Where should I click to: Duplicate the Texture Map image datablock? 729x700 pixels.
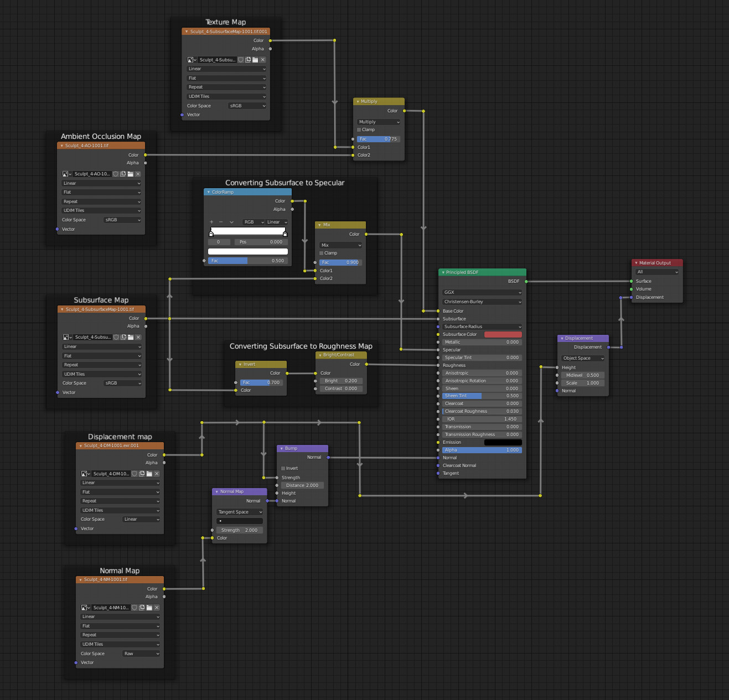248,60
